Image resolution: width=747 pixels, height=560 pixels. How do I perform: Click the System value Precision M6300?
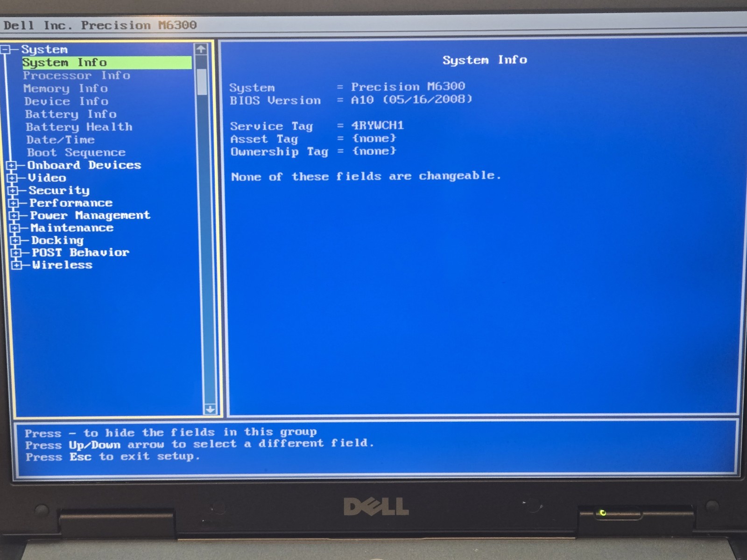[408, 86]
